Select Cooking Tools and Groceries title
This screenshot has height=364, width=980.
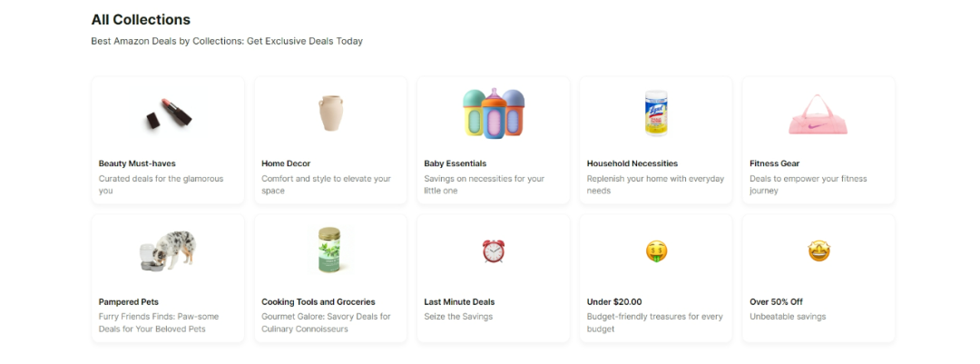point(318,301)
